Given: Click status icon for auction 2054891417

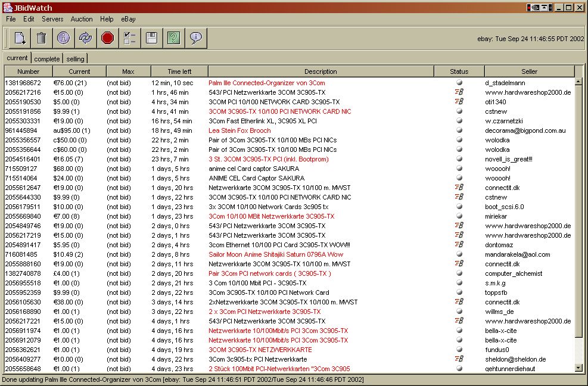Looking at the screenshot, I should 459,244.
